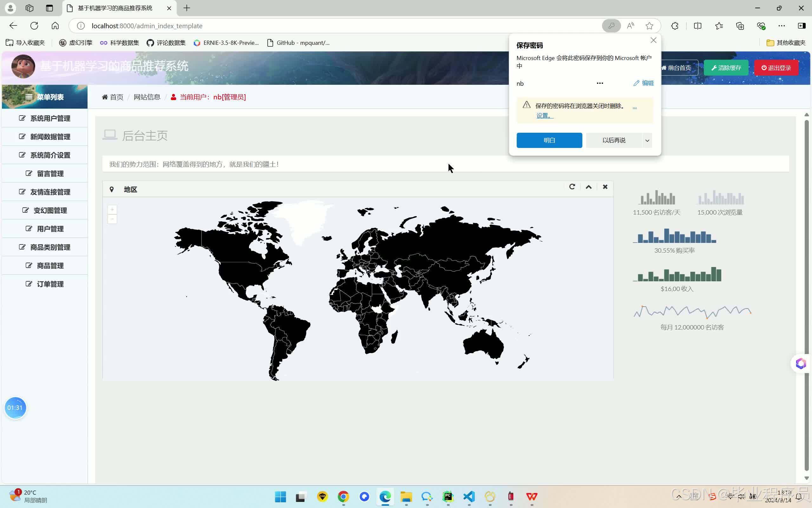
Task: Expand the dropdown arrow beside 以后再说
Action: pos(647,140)
